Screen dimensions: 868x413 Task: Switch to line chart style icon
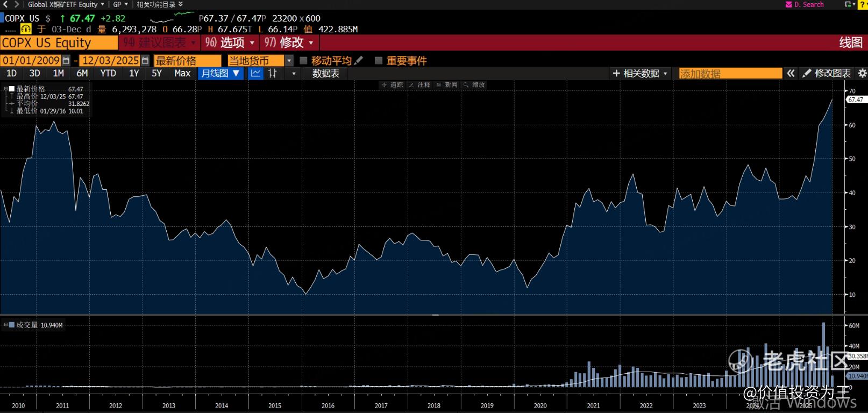tap(256, 73)
